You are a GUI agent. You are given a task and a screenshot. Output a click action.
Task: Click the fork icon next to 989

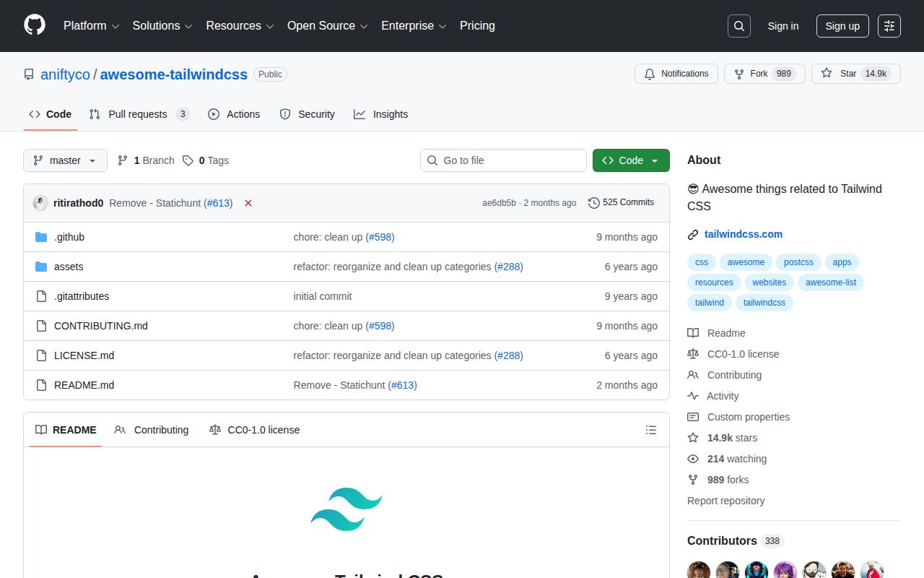click(738, 73)
